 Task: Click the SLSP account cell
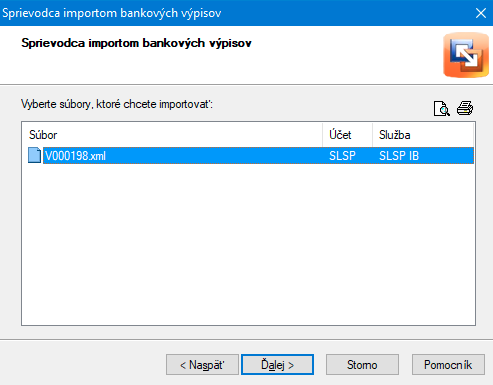point(342,156)
